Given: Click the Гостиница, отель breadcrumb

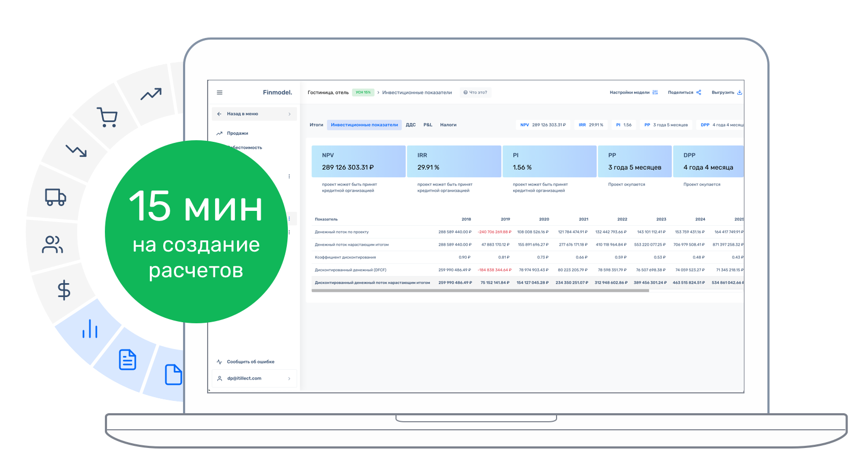Looking at the screenshot, I should [328, 93].
